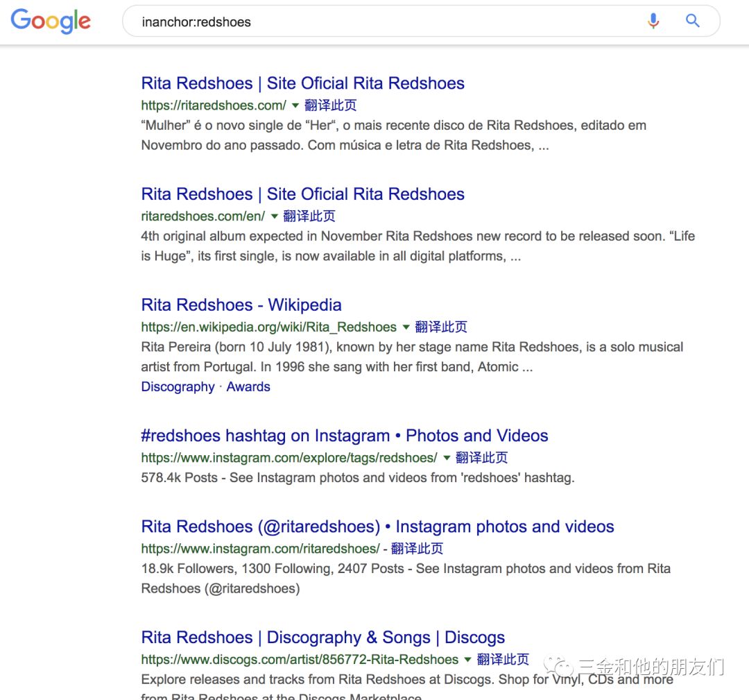Image resolution: width=749 pixels, height=700 pixels.
Task: Translate the @ritaredshoes Instagram result page
Action: tap(417, 549)
